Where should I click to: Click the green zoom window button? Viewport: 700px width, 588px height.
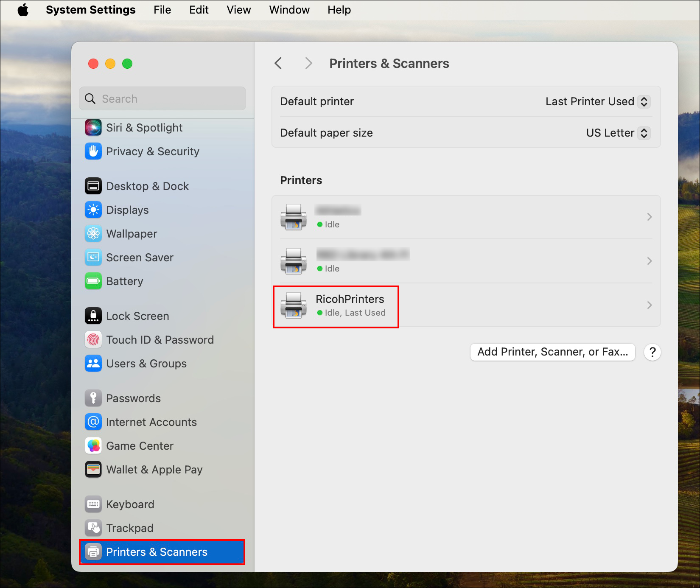click(127, 64)
